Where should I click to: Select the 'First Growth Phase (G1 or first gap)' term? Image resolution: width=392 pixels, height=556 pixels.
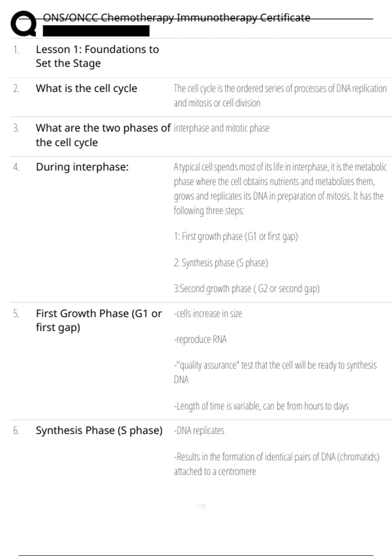99,320
